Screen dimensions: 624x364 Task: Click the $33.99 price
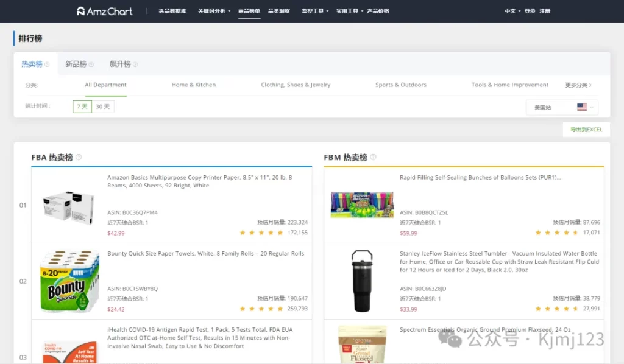pos(408,309)
